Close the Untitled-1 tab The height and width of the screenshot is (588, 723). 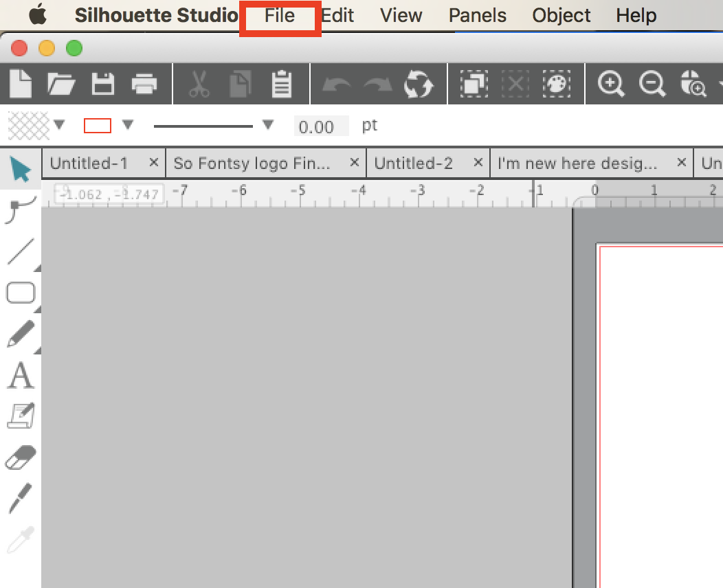pyautogui.click(x=153, y=162)
